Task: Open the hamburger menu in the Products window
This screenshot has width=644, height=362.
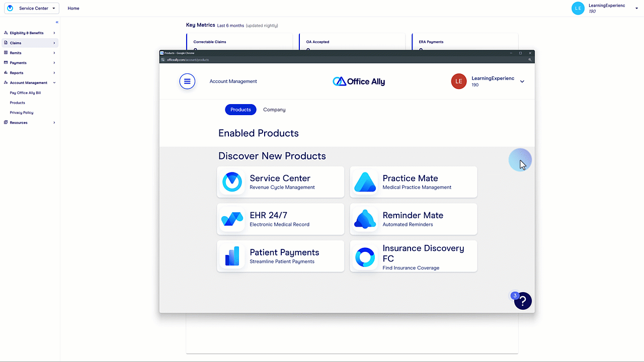Action: pos(187,81)
